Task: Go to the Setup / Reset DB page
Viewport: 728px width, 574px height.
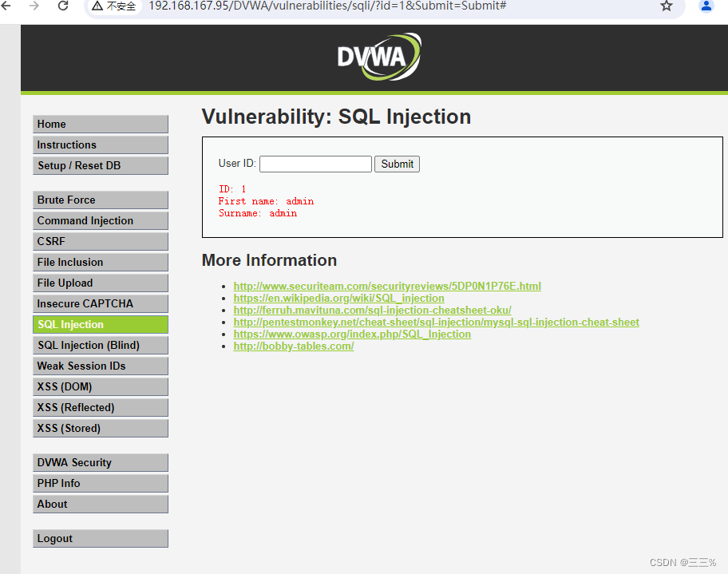Action: pos(100,165)
